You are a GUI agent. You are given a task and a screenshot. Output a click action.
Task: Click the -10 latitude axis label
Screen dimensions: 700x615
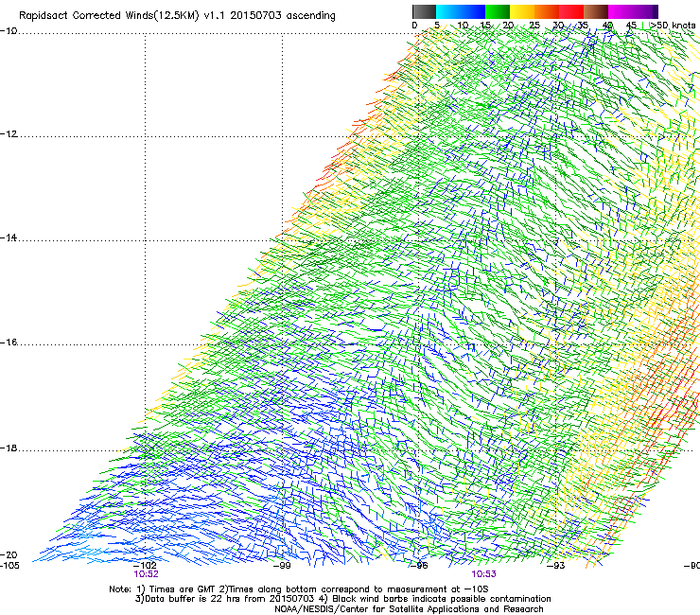(x=9, y=31)
